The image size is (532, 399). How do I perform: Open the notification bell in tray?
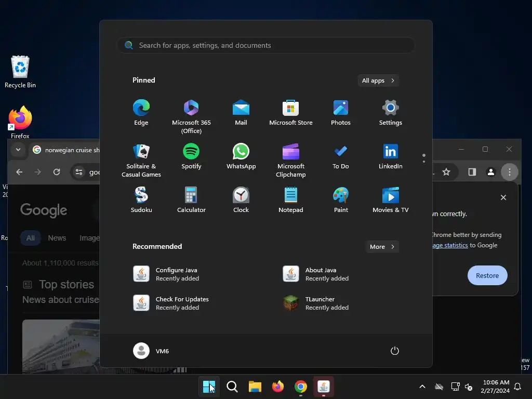coord(517,387)
